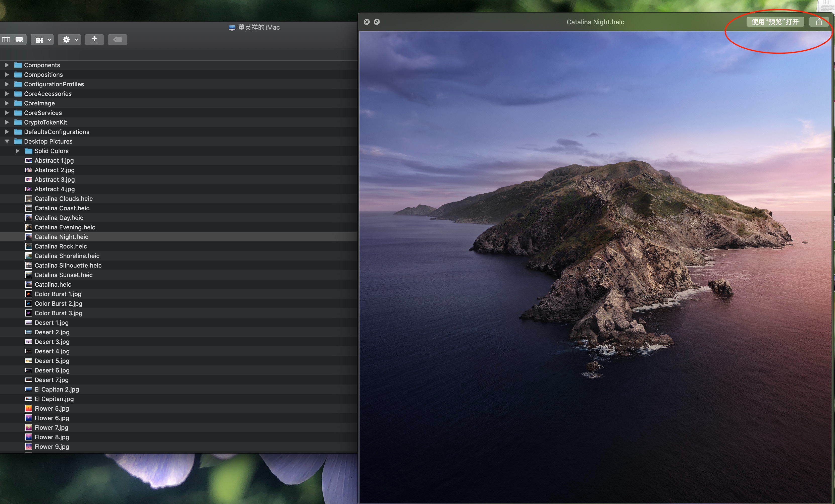Select Flower 7.jpg in the list
The image size is (835, 504).
(x=51, y=427)
